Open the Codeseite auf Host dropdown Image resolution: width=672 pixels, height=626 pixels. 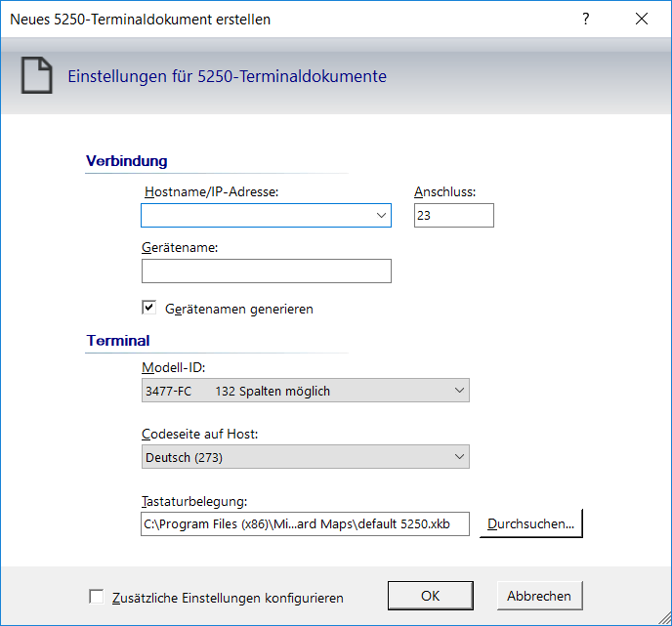305,457
